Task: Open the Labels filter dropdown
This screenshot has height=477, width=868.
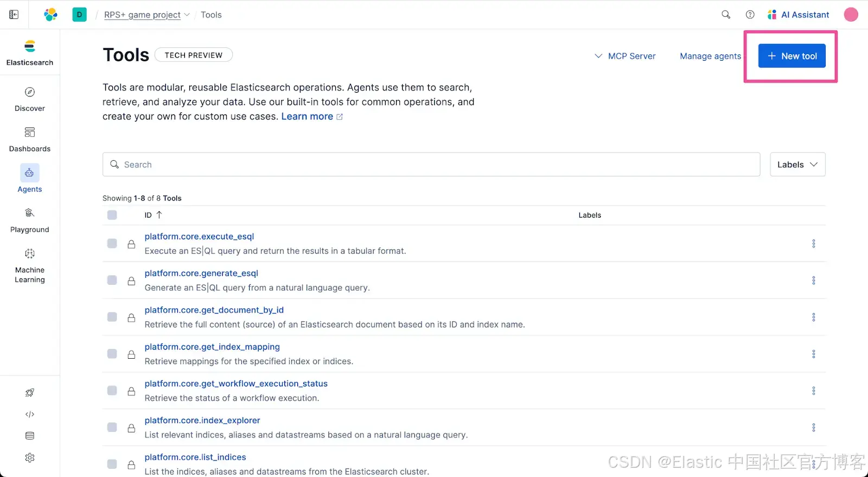Action: 797,164
